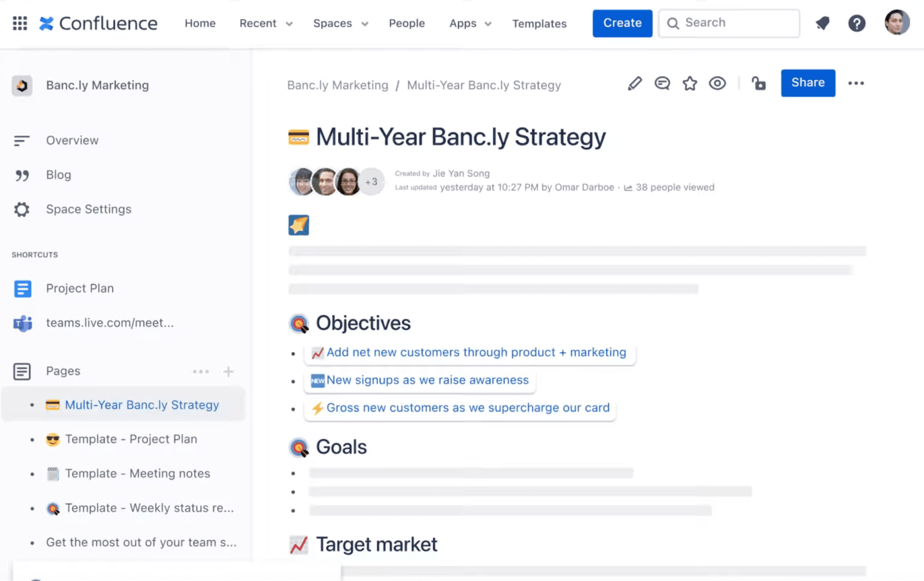Open Template - Weekly status report page
The image size is (924, 581).
pyautogui.click(x=150, y=508)
